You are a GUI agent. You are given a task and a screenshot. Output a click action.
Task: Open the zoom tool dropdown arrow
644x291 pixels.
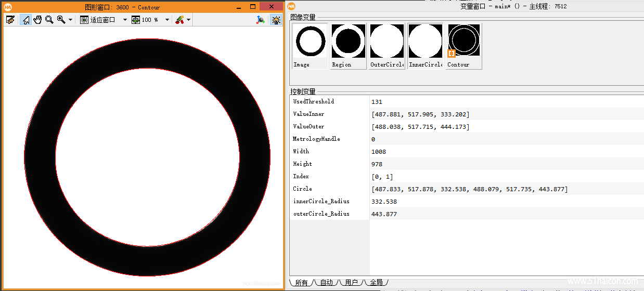point(70,20)
